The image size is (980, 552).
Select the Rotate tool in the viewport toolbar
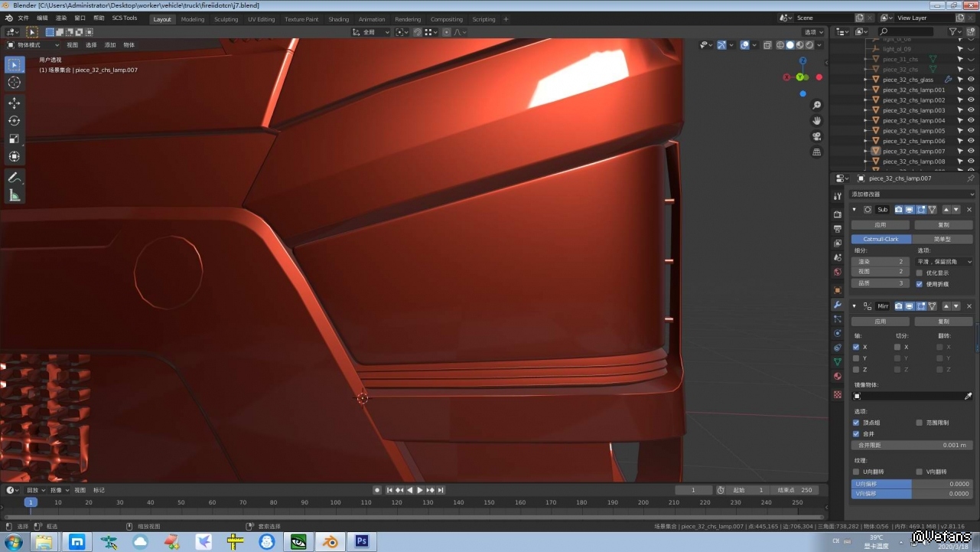[x=15, y=121]
